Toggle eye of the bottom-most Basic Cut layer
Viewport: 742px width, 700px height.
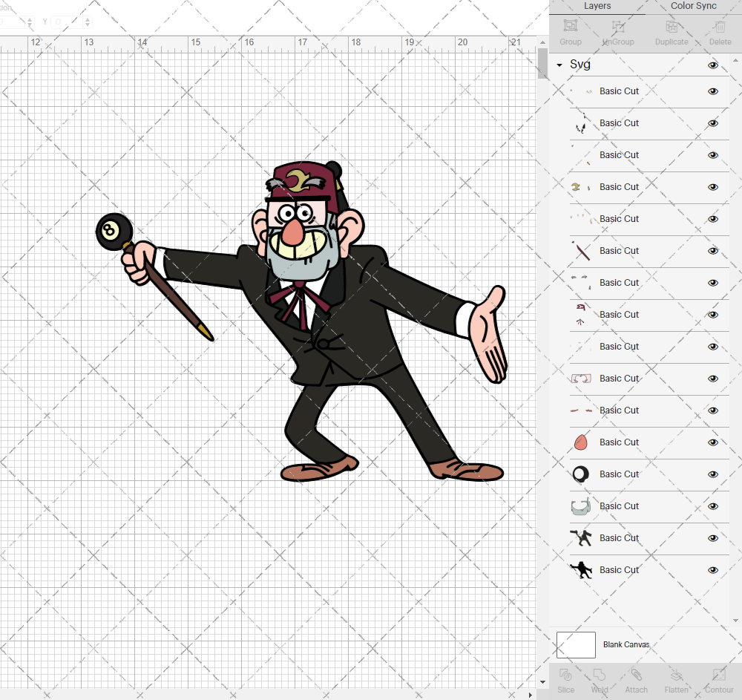coord(712,570)
